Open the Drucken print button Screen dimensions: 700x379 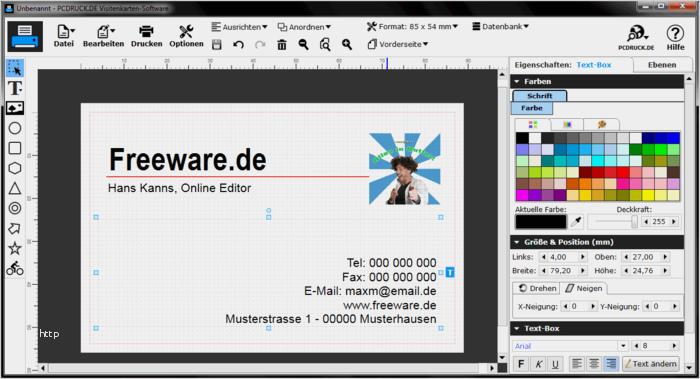[146, 36]
